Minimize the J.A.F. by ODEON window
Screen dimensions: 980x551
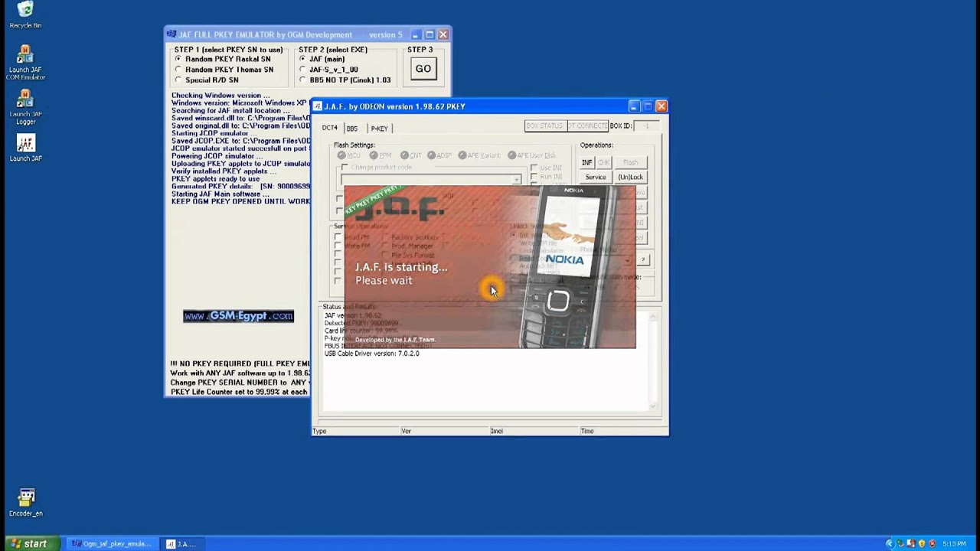(634, 106)
